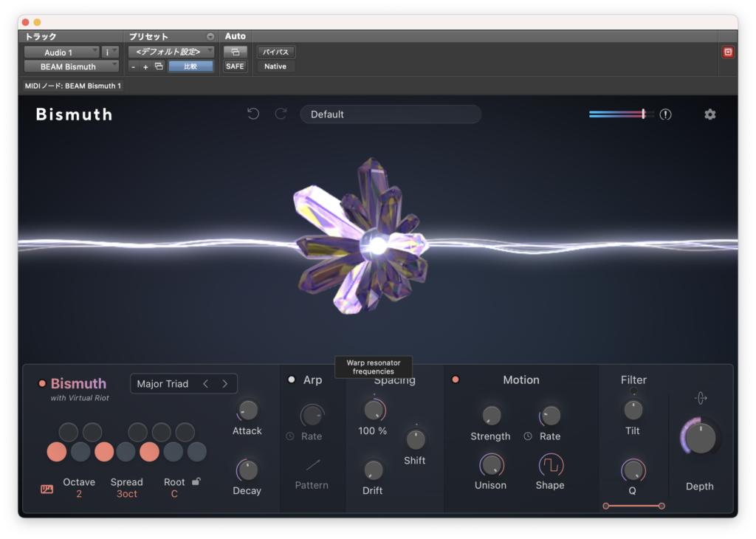Toggle the Bismuth section power dot
Viewport: 756px width, 539px height.
pyautogui.click(x=42, y=384)
